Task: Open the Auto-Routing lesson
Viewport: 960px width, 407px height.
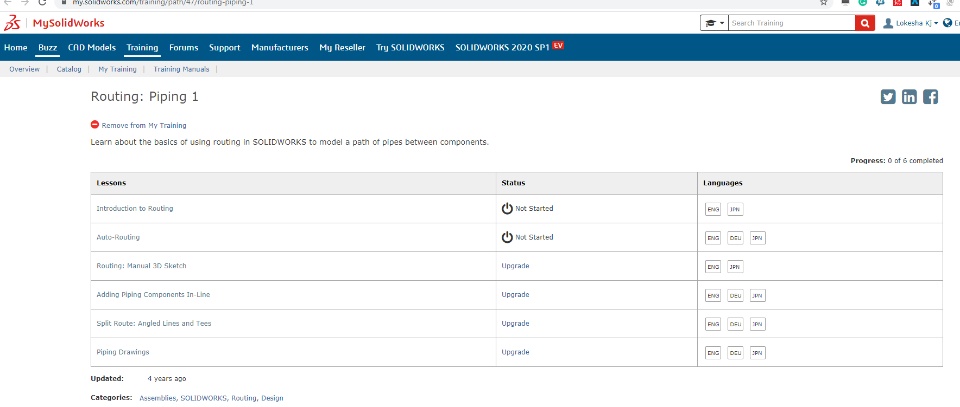Action: 118,237
